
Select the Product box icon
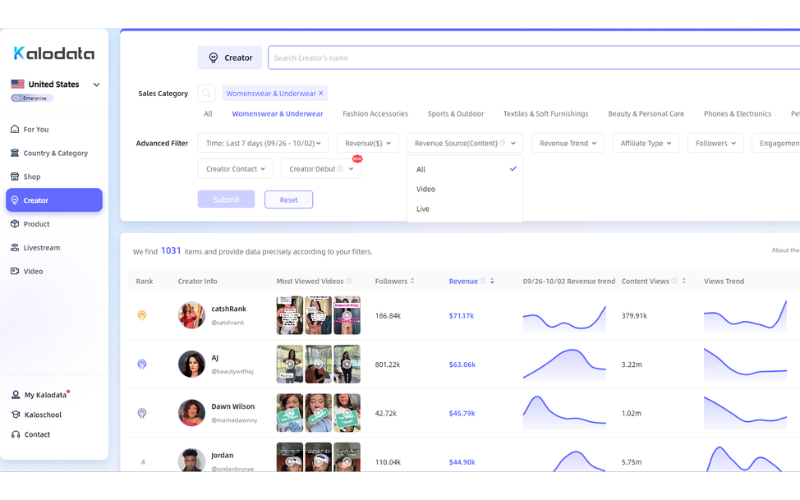coord(15,224)
